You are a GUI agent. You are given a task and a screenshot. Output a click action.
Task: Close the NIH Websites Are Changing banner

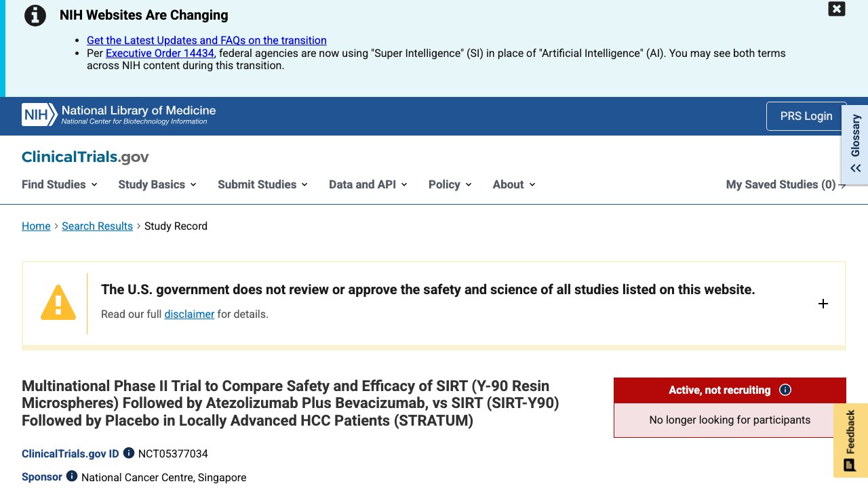837,9
